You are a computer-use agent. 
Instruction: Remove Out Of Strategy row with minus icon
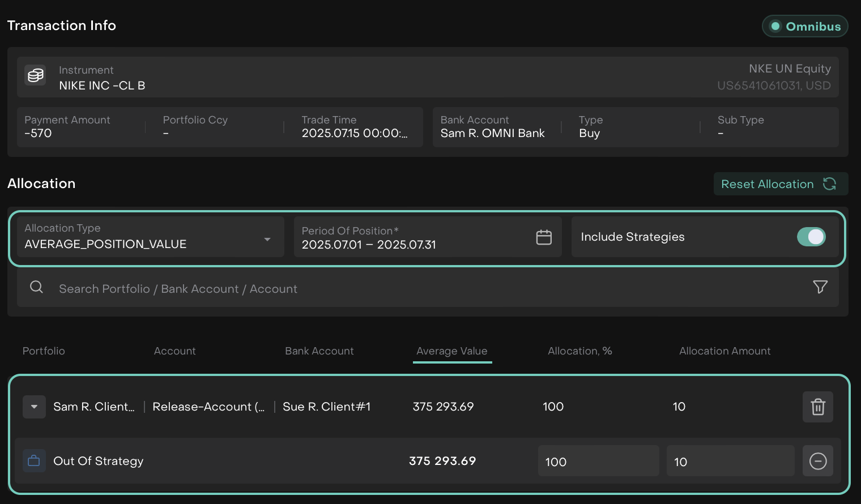[x=817, y=461]
